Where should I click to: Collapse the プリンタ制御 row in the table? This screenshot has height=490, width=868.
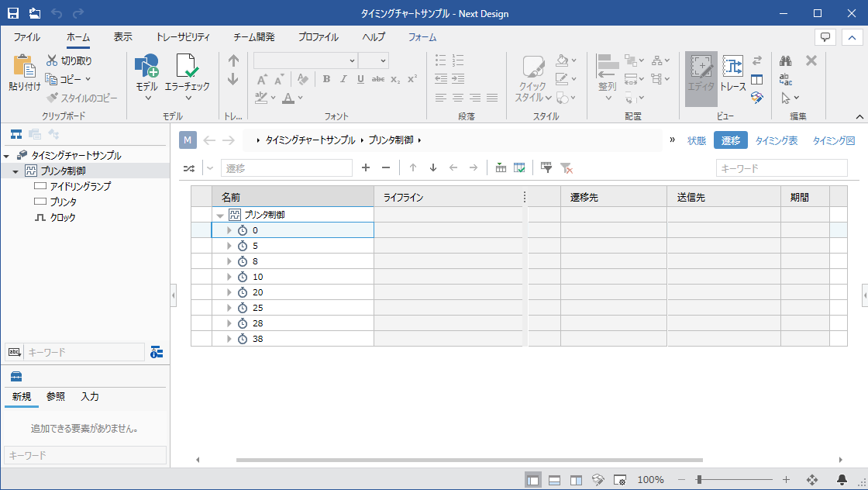(220, 216)
